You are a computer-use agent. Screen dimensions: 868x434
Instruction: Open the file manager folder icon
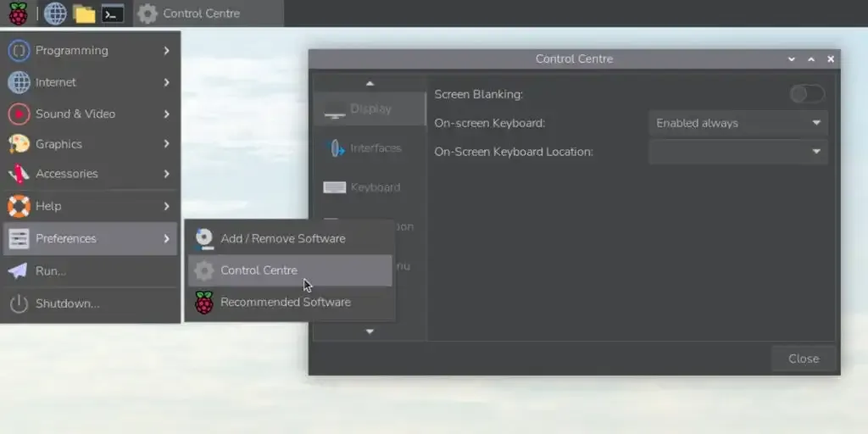click(x=84, y=14)
